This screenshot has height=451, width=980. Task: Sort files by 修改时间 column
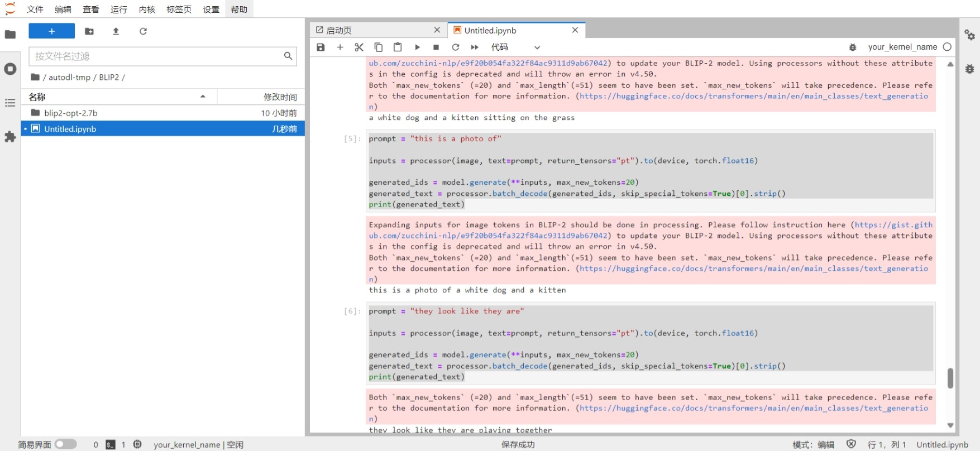[x=279, y=97]
